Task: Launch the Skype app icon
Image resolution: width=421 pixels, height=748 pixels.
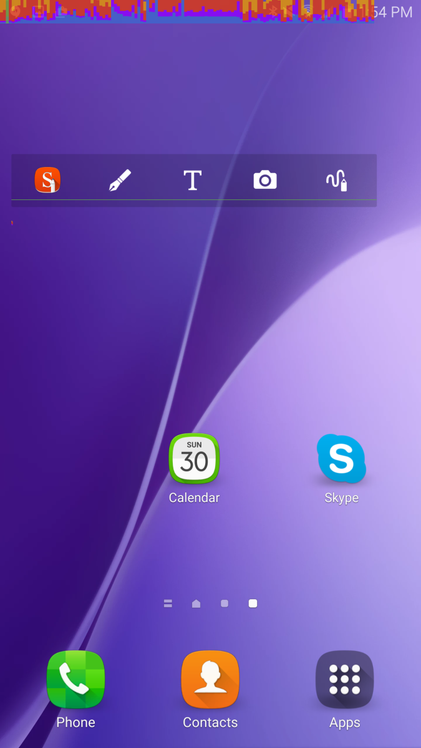Action: click(x=341, y=458)
